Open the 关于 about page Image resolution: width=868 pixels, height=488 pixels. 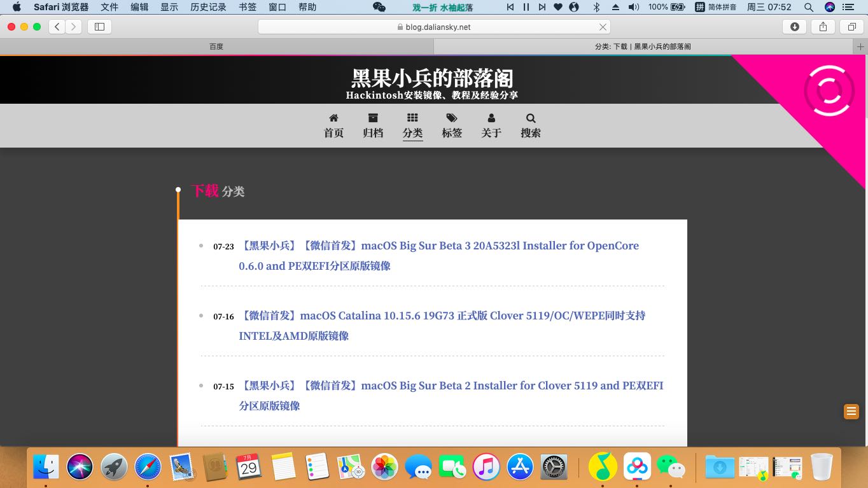(491, 126)
